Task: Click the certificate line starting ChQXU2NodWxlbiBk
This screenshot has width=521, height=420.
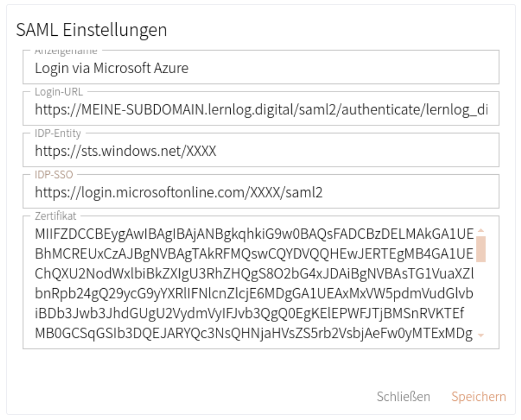Action: [254, 274]
